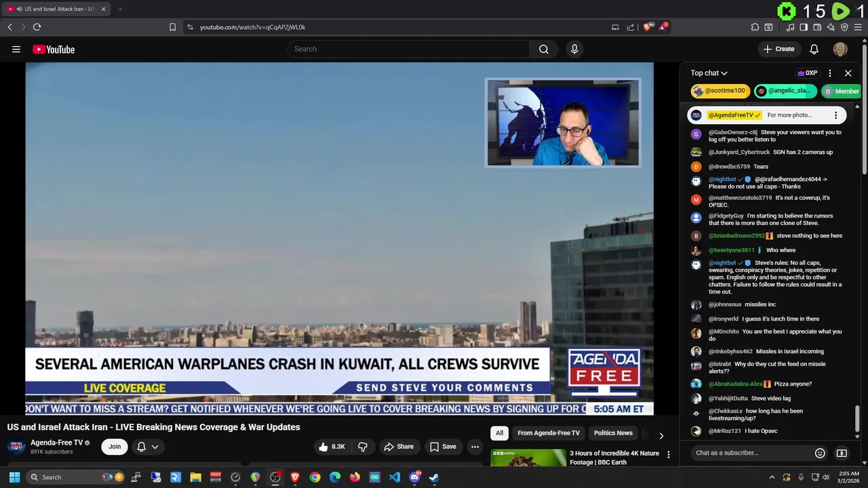Open Visual Studio Code from taskbar
868x488 pixels.
[x=394, y=477]
